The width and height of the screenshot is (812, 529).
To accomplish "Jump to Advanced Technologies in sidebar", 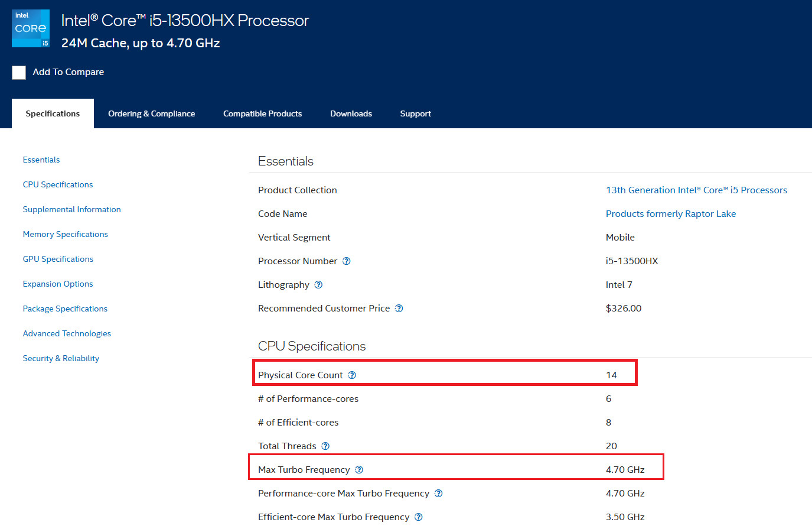I will click(x=67, y=334).
